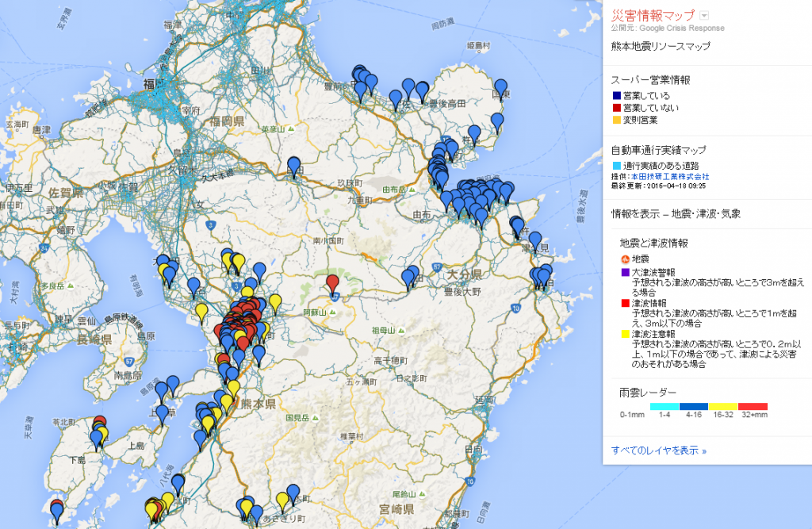The image size is (812, 529).
Task: Click the blue marker south of Yatsushiro coast
Action: 178,483
